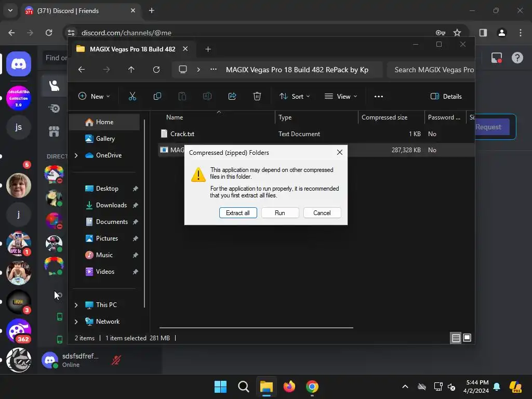532x399 pixels.
Task: Open Nitro icon in Discord DM sidebar
Action: click(x=54, y=109)
